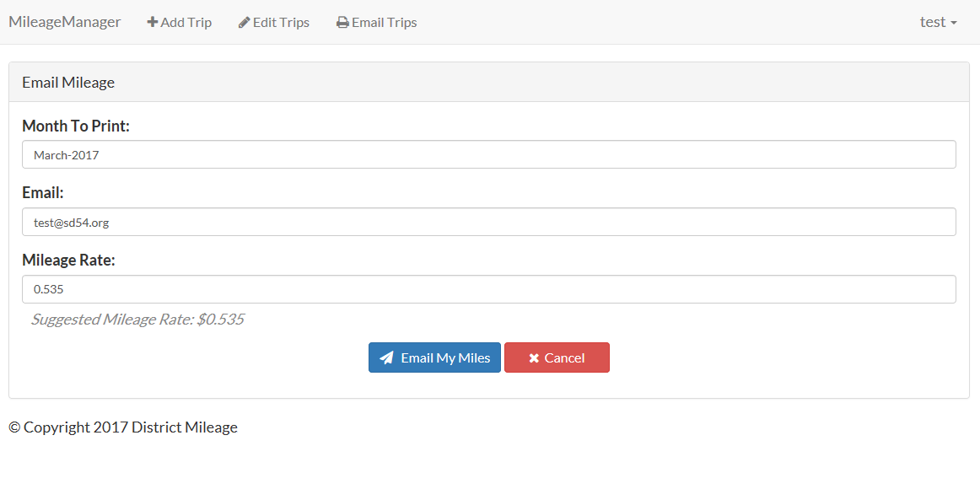Click the Mileage Rate label

[68, 261]
